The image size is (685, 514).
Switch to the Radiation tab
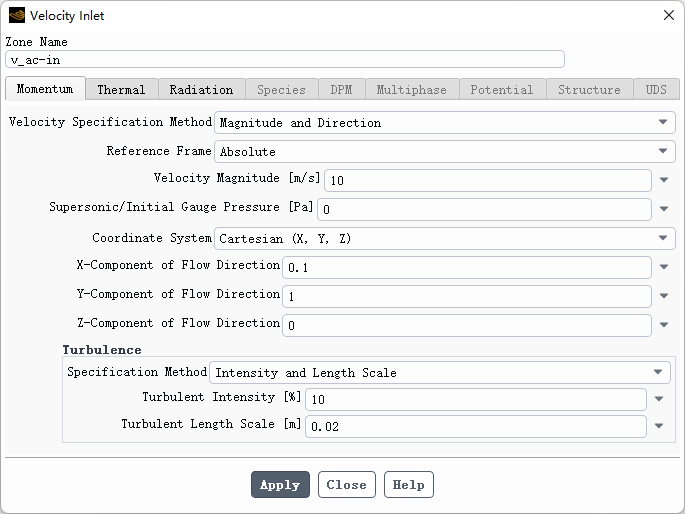[x=201, y=90]
